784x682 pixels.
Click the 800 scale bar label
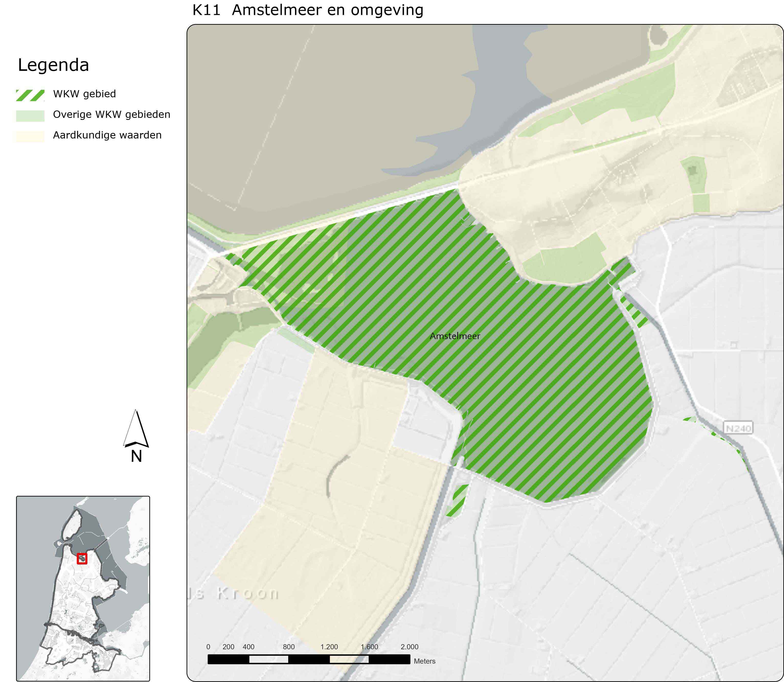289,646
